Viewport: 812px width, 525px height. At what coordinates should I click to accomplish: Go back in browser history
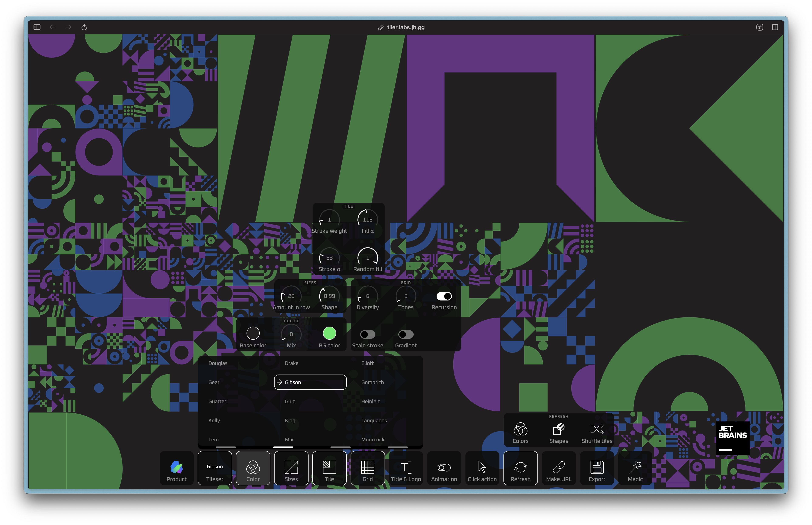coord(52,27)
